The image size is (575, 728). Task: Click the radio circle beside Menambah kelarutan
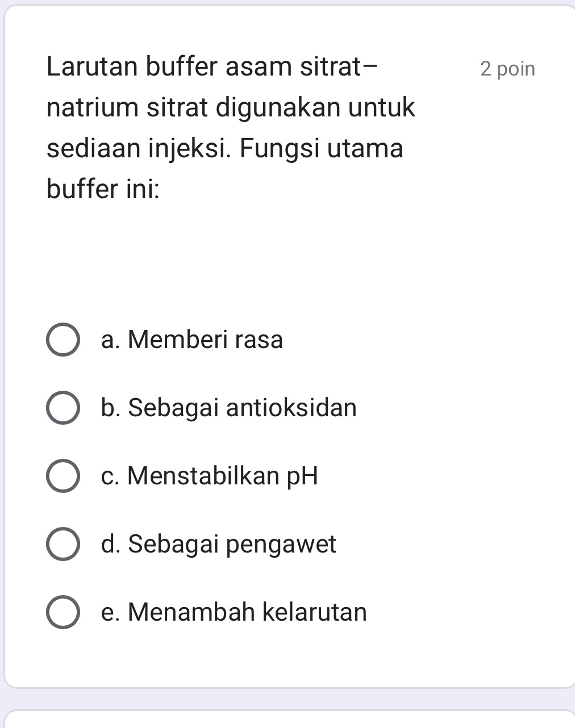64,613
